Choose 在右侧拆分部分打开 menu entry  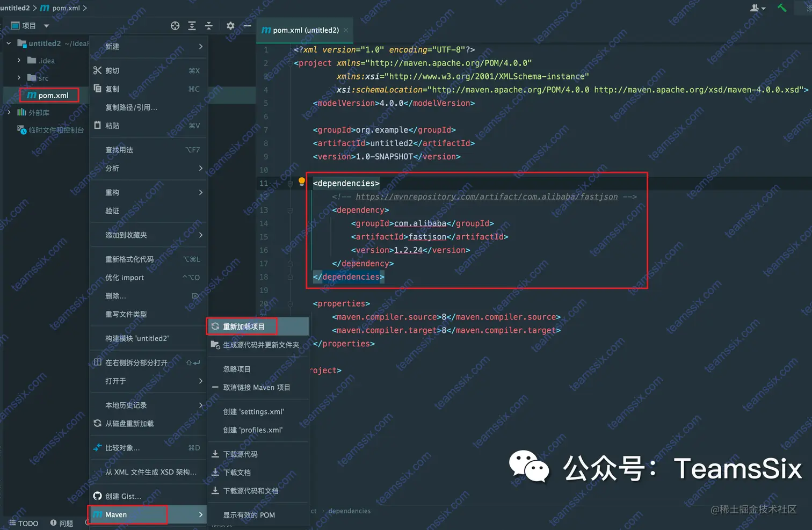coord(148,362)
